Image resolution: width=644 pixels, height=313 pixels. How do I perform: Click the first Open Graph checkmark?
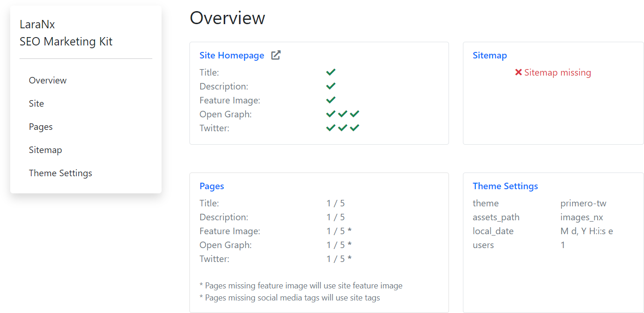pyautogui.click(x=331, y=114)
